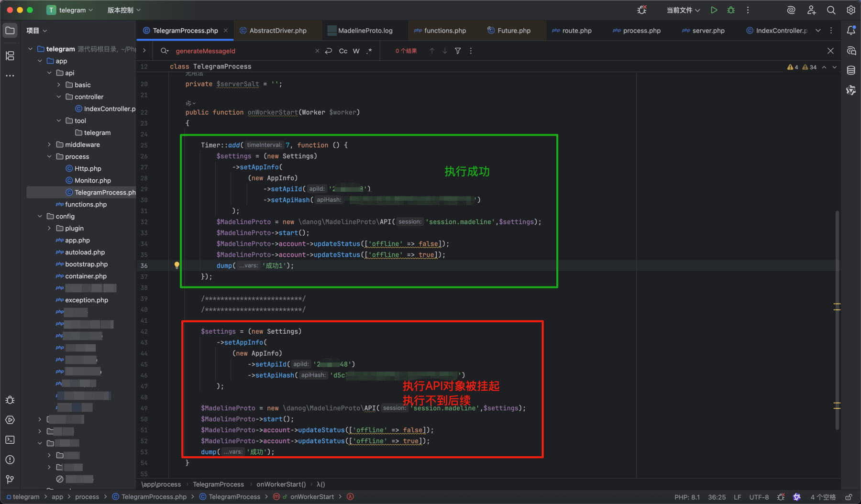Open the Services tool window icon

point(10,420)
